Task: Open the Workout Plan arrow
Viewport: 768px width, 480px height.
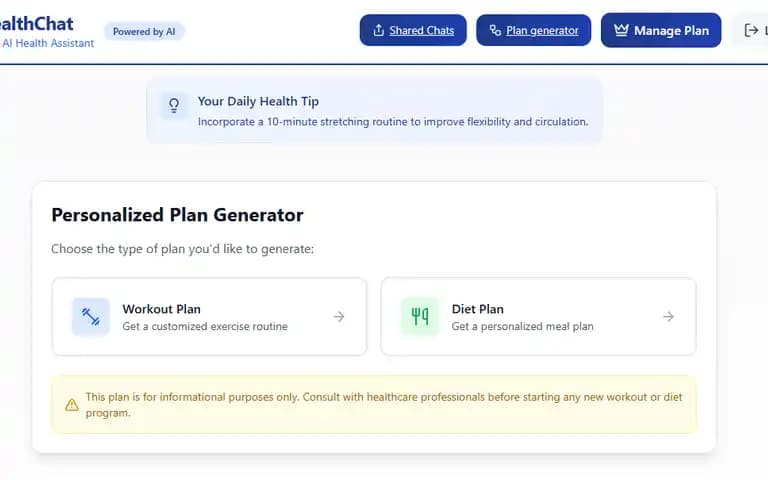Action: pyautogui.click(x=339, y=317)
